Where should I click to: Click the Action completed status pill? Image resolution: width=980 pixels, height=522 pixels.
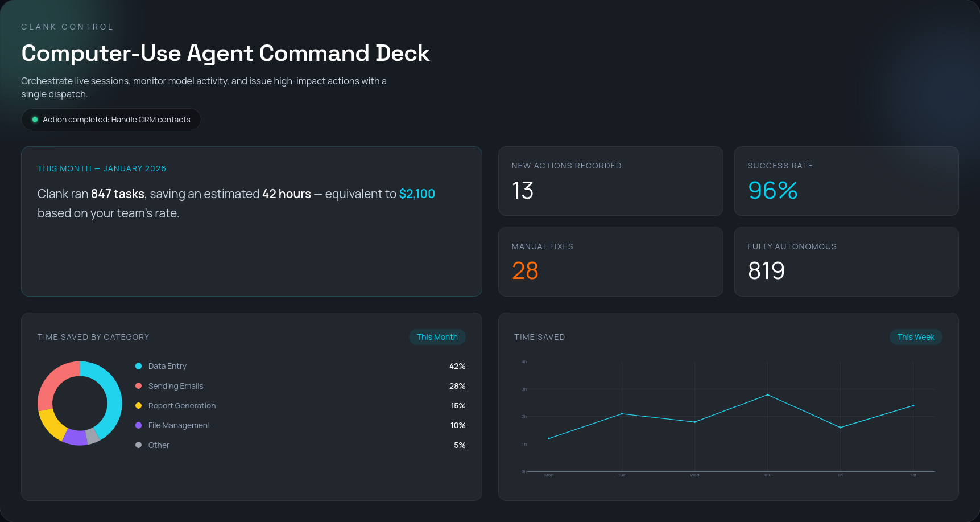pyautogui.click(x=111, y=120)
